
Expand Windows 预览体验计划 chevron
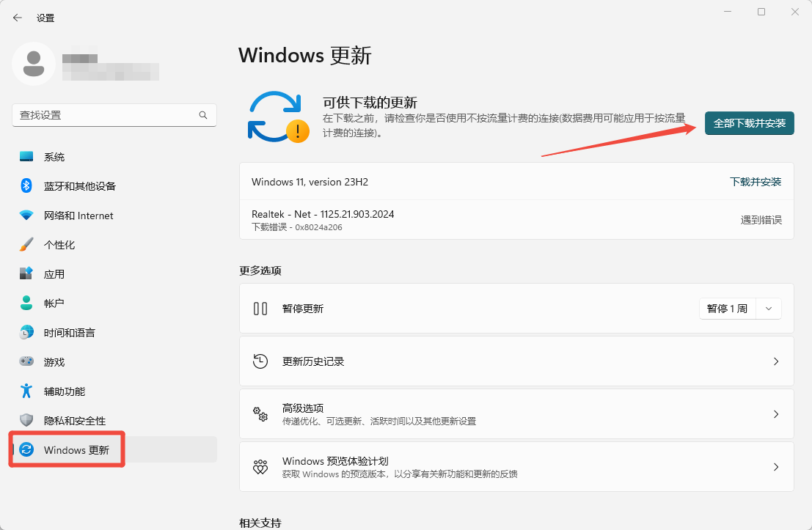coord(776,467)
